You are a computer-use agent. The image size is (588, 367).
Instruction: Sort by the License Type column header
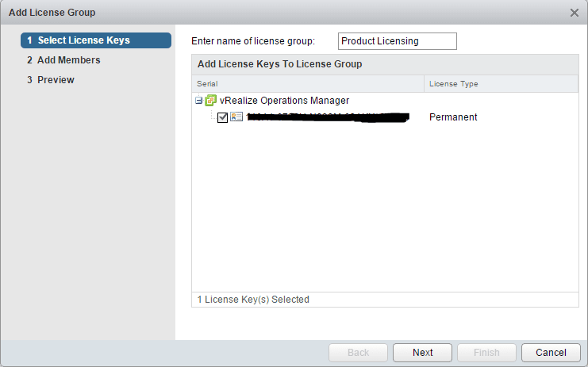(x=501, y=84)
